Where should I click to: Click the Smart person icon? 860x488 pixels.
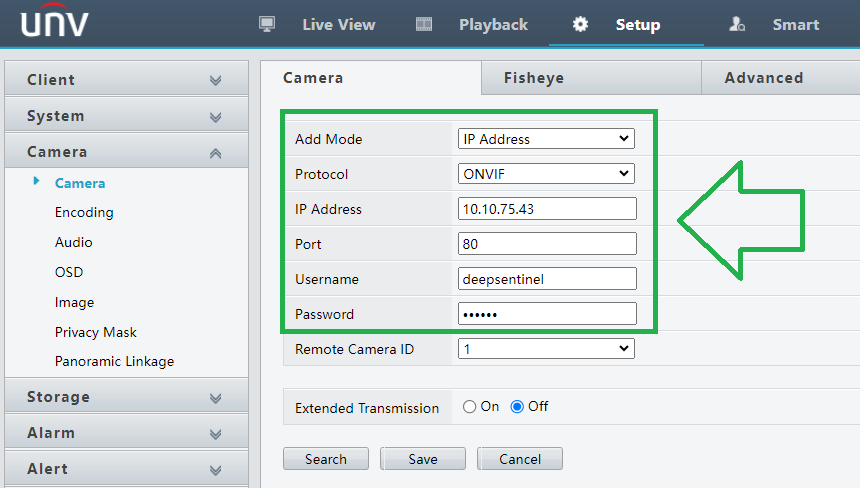tap(737, 24)
